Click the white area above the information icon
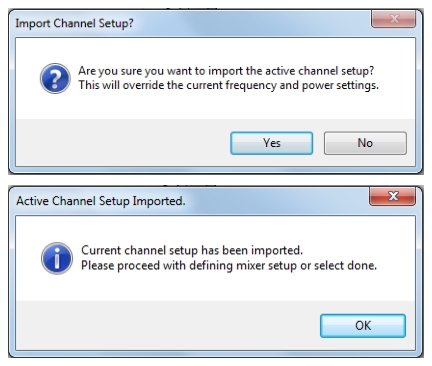Viewport: 432px width, 366px height. 57,229
